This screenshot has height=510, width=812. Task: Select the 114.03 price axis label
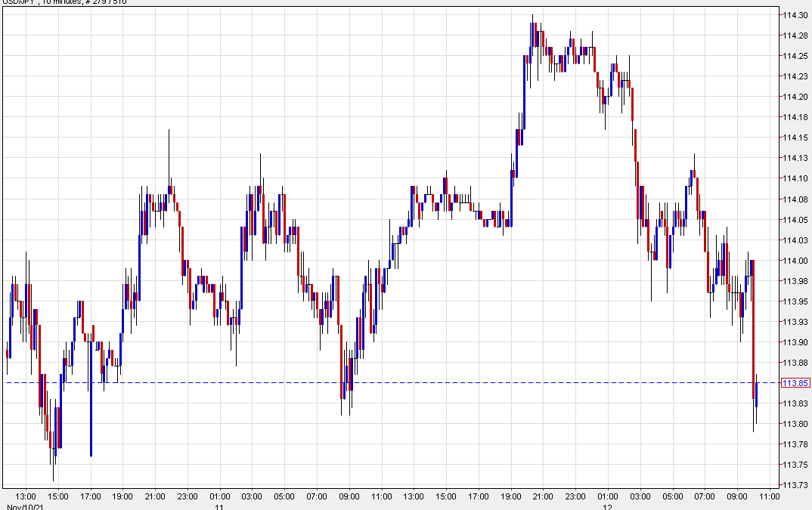795,240
